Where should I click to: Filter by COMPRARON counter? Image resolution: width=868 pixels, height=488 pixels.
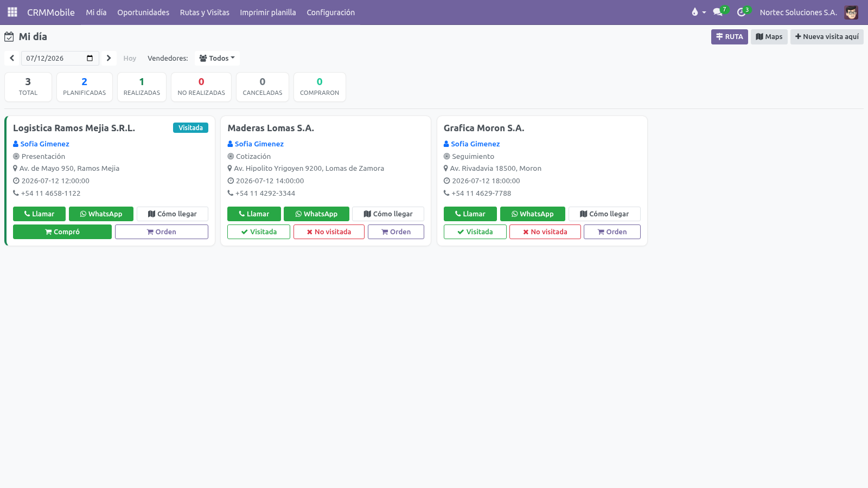[320, 87]
